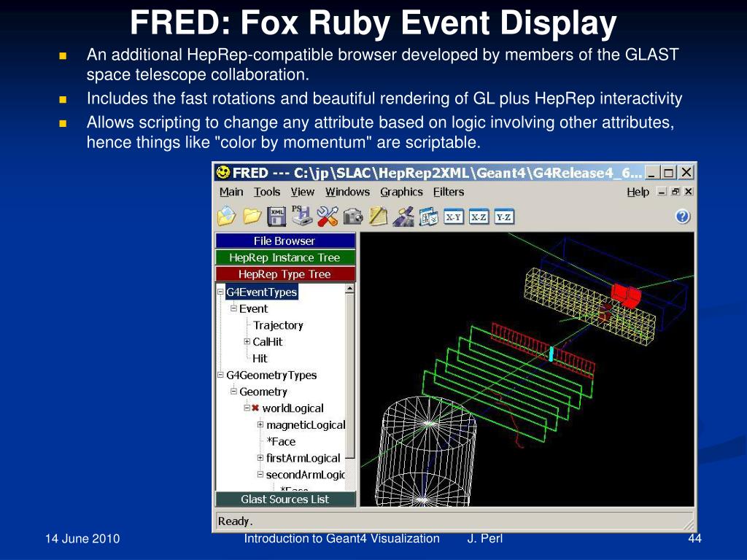Open the Filters menu
Screen dimensions: 747x560
point(449,192)
